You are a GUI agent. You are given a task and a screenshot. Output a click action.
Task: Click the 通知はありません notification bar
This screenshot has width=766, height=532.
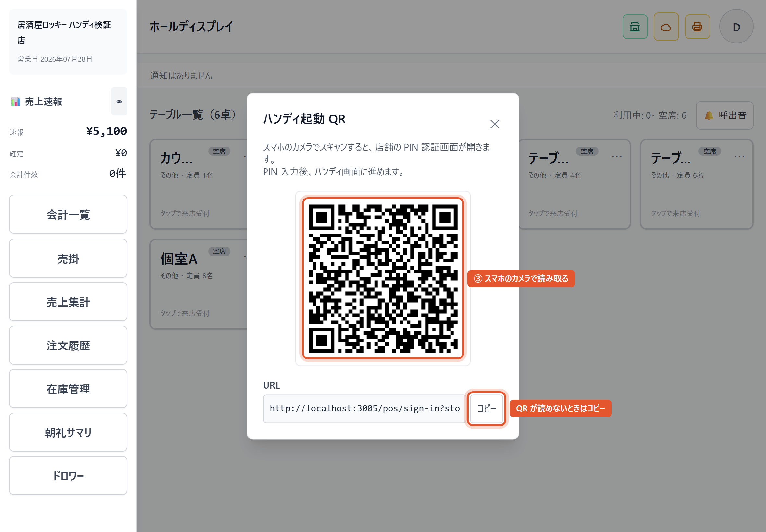(451, 75)
